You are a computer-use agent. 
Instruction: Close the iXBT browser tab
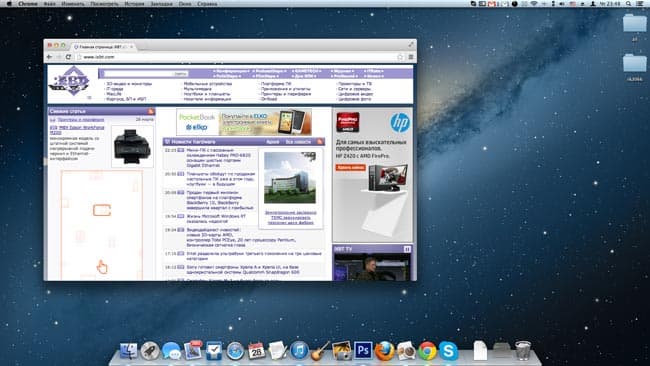[132, 47]
